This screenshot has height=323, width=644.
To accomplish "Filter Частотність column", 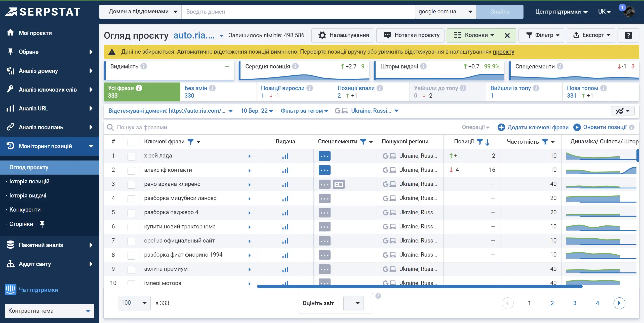I will [x=545, y=142].
